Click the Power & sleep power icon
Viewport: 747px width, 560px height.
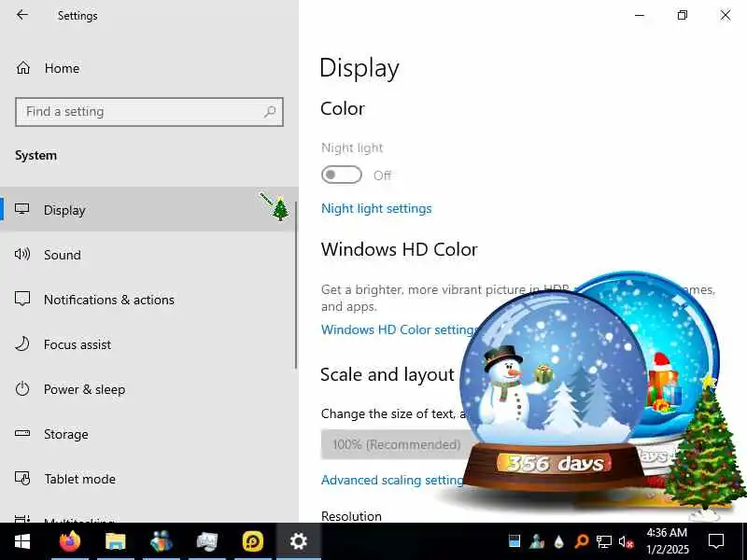(22, 388)
